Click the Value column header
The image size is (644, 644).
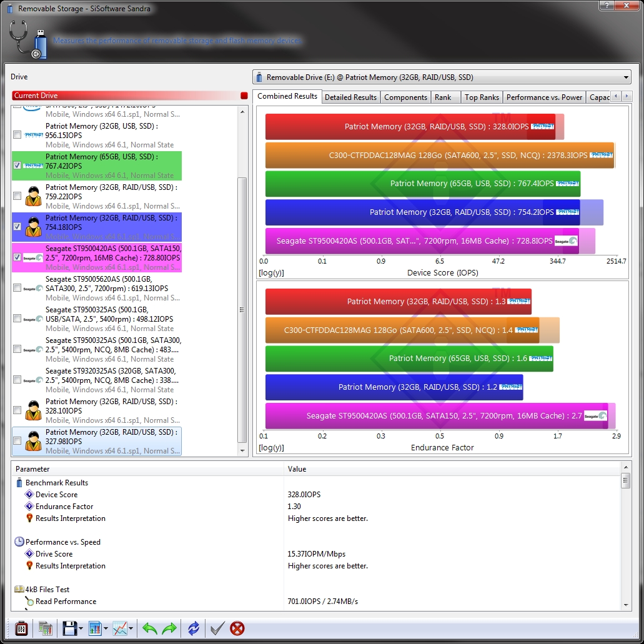pos(452,469)
